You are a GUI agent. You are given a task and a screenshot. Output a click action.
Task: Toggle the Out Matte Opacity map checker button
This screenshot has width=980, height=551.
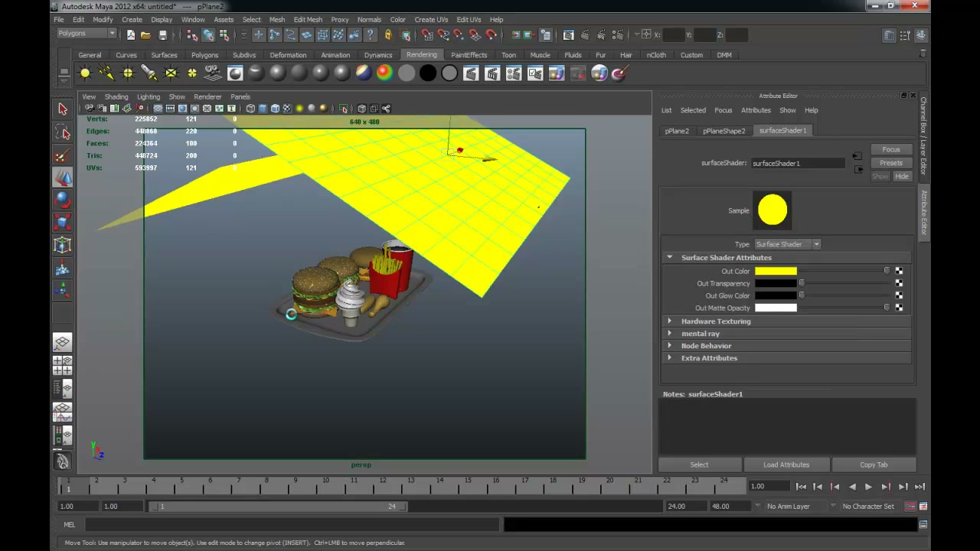click(899, 308)
